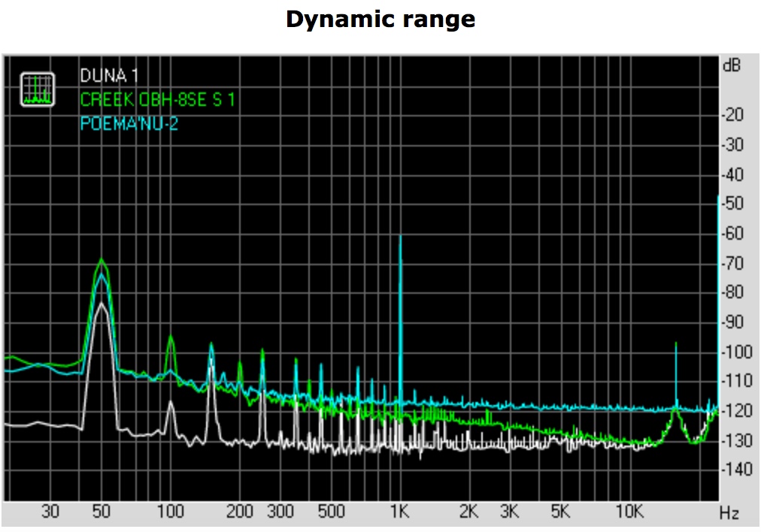
Task: Click the 50 frequency axis label
Action: click(x=102, y=513)
